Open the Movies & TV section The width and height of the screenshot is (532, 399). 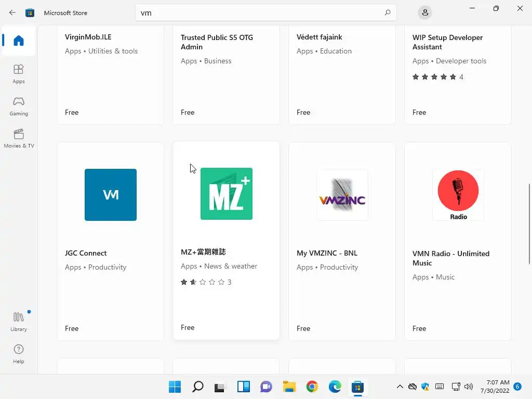[19, 138]
